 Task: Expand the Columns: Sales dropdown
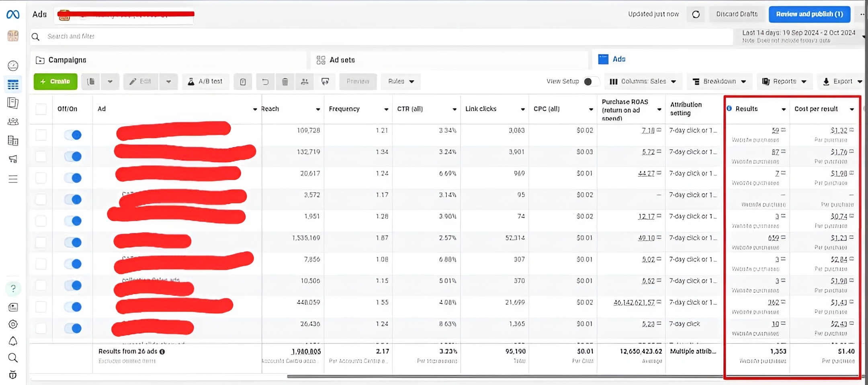click(643, 82)
